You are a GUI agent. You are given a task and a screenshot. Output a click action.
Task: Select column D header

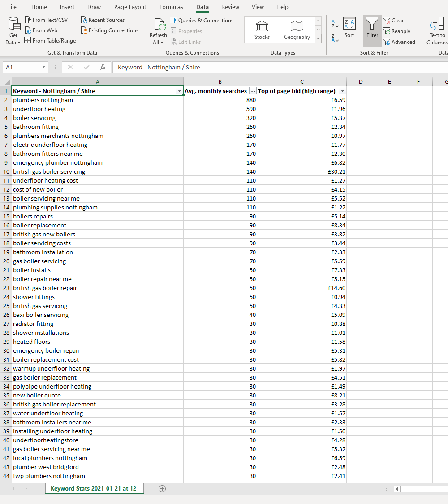(x=361, y=81)
